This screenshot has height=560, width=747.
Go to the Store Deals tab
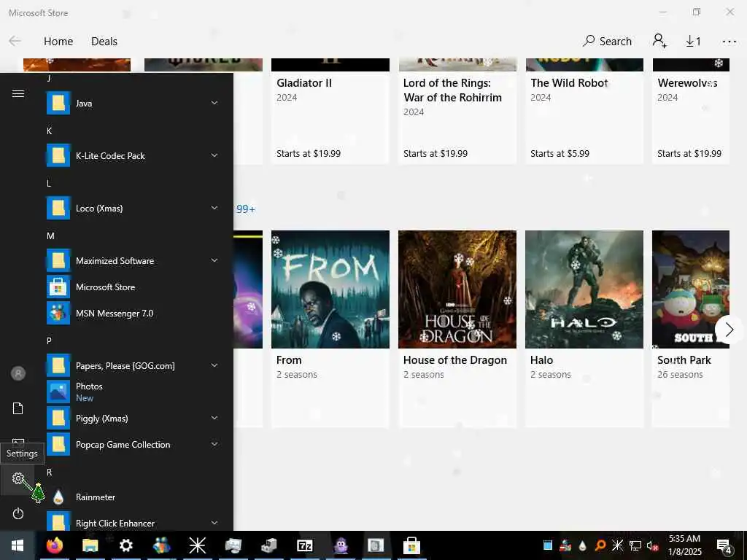[104, 42]
